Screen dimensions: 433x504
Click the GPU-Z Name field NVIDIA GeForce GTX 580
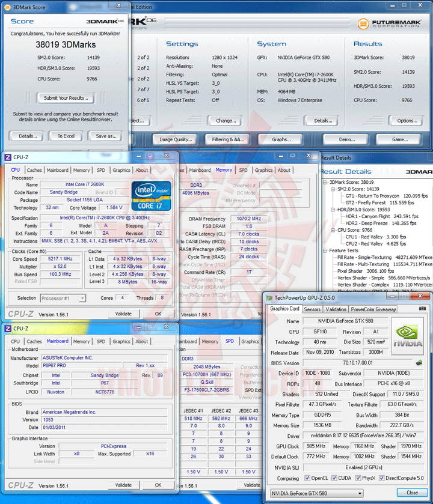(x=346, y=321)
